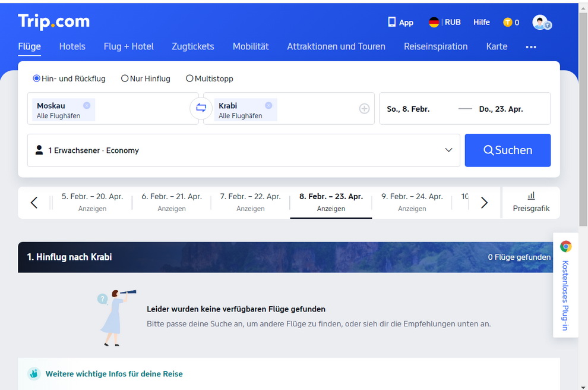588x390 pixels.
Task: Open the Zugtickets section
Action: tap(192, 46)
